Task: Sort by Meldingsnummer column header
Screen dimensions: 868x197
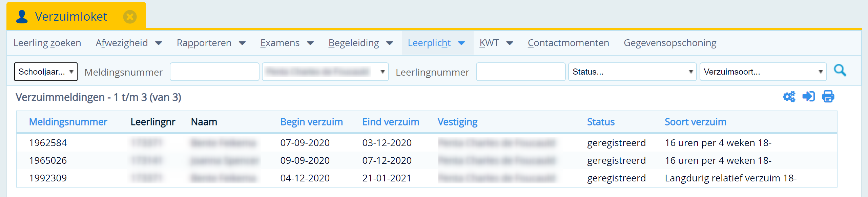Action: [x=68, y=122]
